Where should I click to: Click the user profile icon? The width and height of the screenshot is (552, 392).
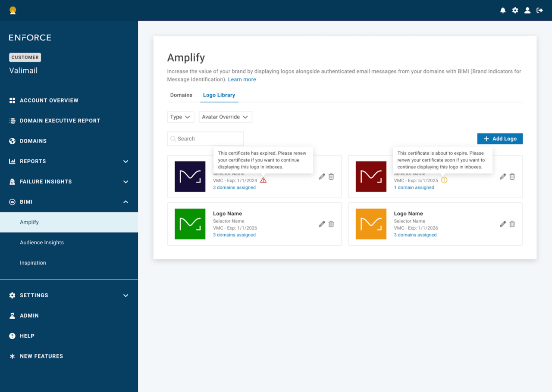click(527, 10)
